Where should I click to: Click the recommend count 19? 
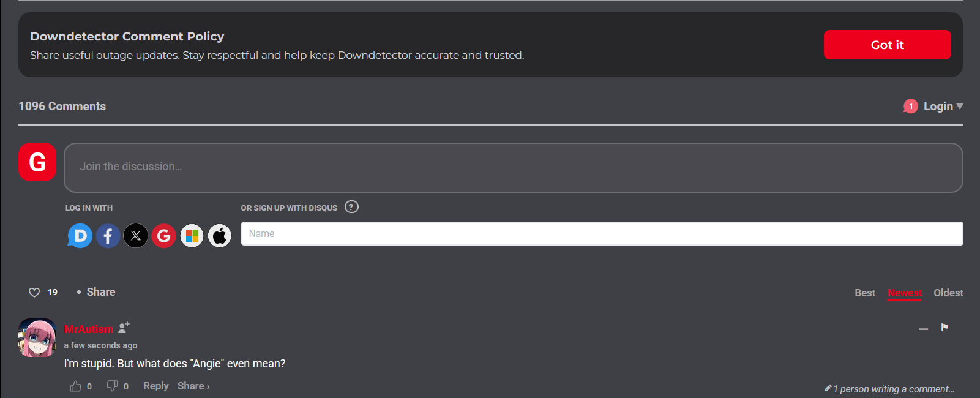coord(53,292)
